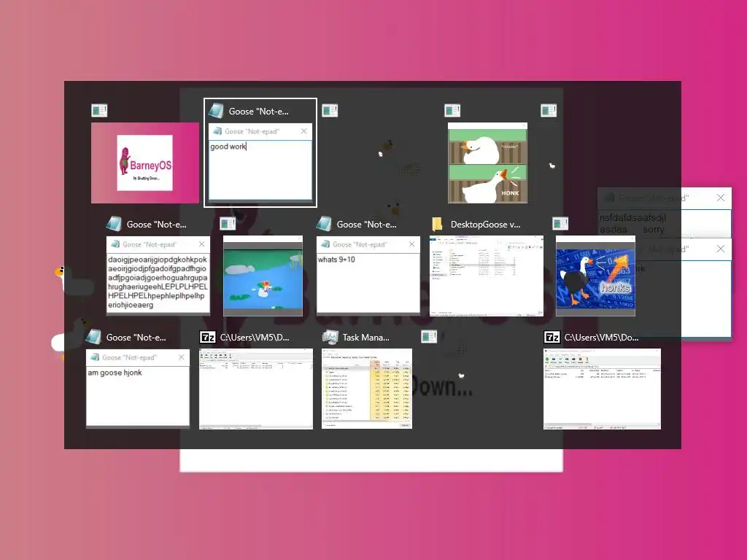Click the text area of the background note reading 'nsfdafdseafsdjl'

tap(664, 223)
